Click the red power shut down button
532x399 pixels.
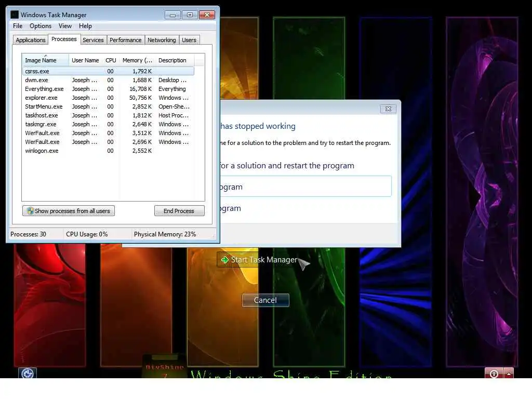495,373
